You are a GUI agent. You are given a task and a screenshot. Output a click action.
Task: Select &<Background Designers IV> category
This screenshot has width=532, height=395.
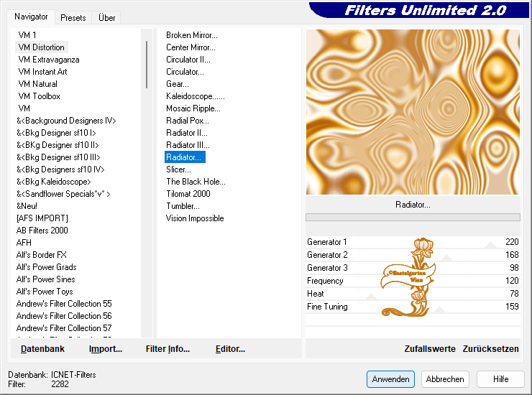pos(66,121)
